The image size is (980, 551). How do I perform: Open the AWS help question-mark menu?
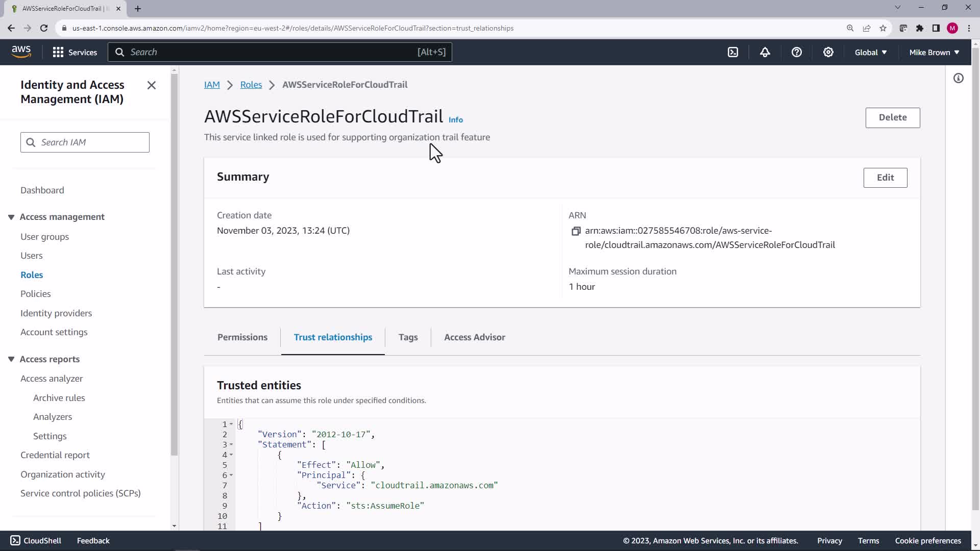(796, 52)
